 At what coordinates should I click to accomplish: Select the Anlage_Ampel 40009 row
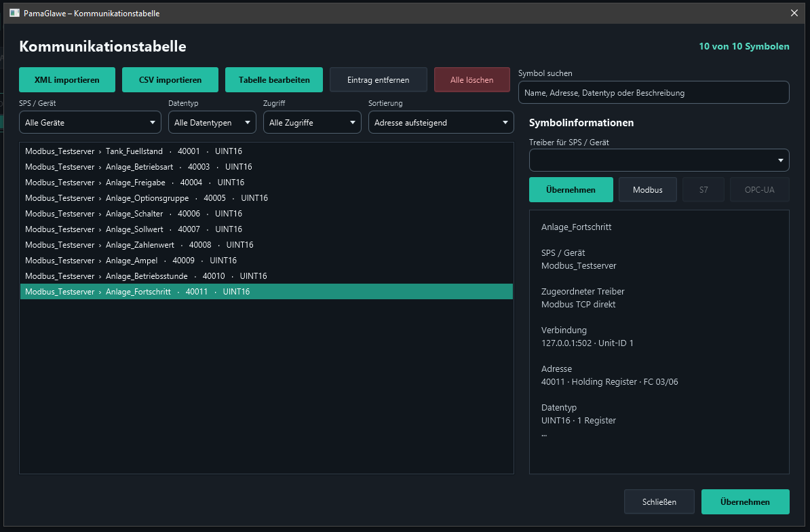266,261
